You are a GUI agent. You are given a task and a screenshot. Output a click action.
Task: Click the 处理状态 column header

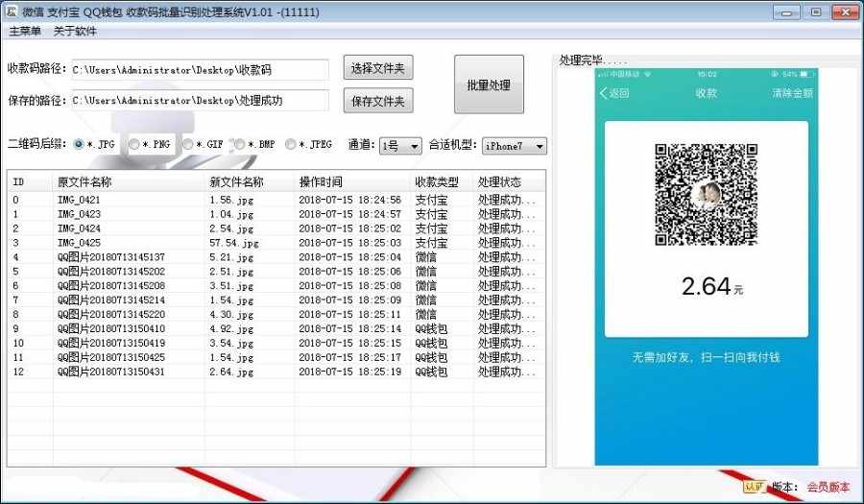(509, 181)
